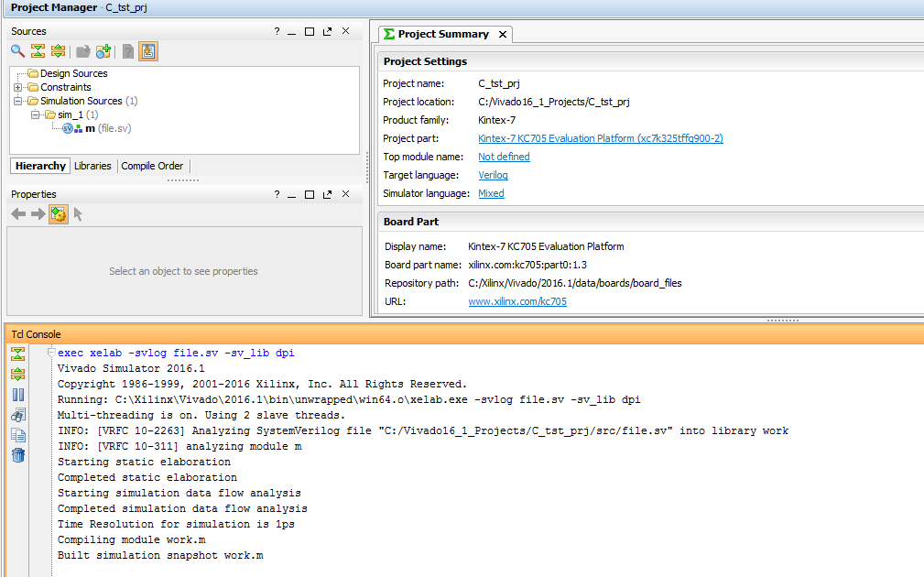Collapse the exec xelab command output
The height and width of the screenshot is (577, 924).
click(x=51, y=353)
